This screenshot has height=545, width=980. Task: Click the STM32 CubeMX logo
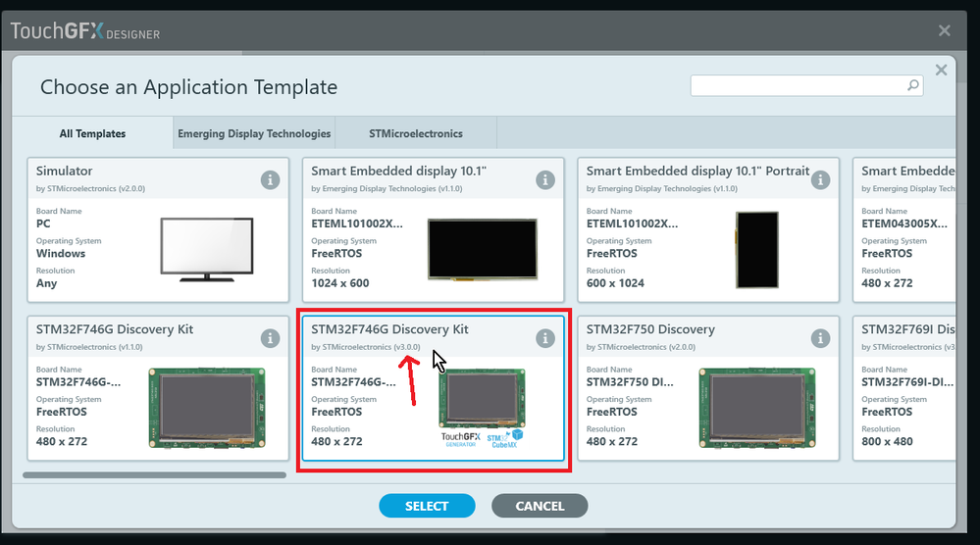[505, 438]
